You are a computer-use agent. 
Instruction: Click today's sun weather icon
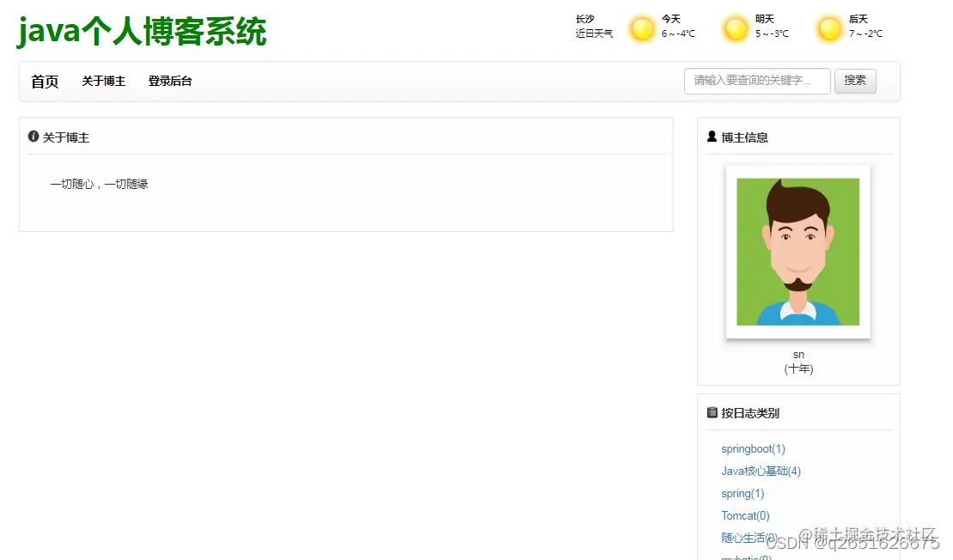[642, 28]
